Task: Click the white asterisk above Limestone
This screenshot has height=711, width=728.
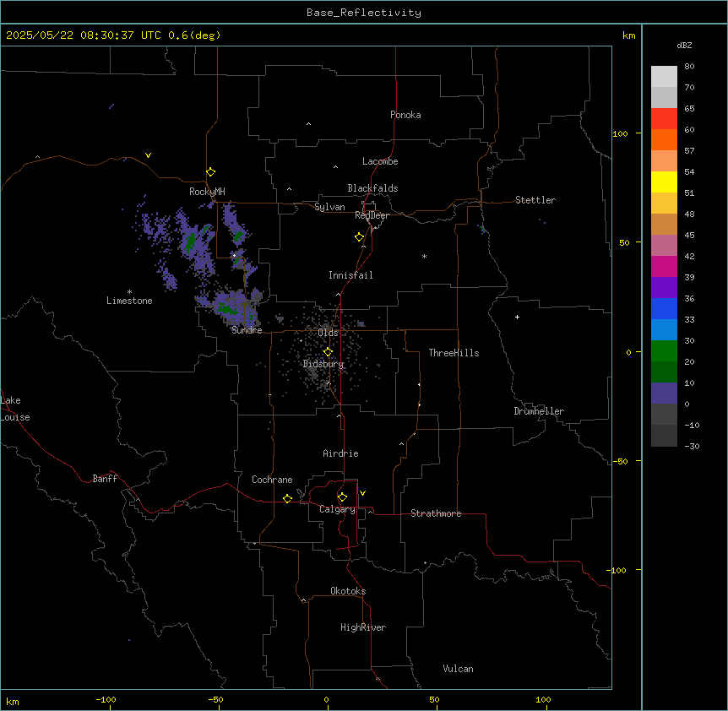Action: pos(129,292)
